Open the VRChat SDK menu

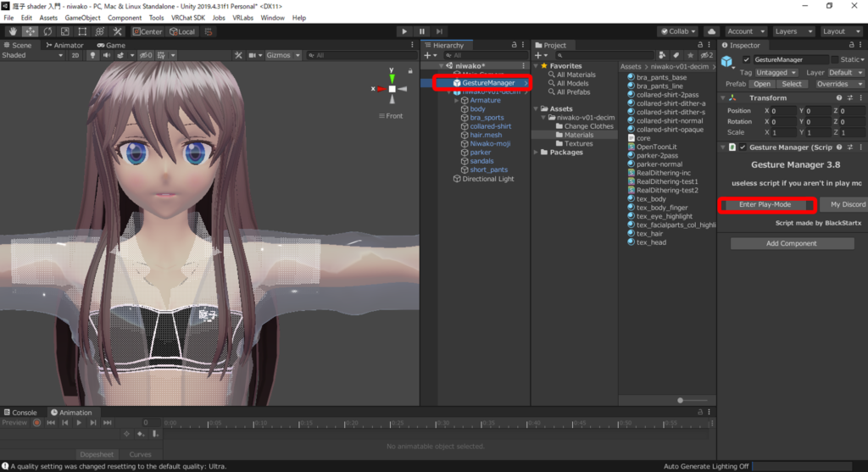187,18
